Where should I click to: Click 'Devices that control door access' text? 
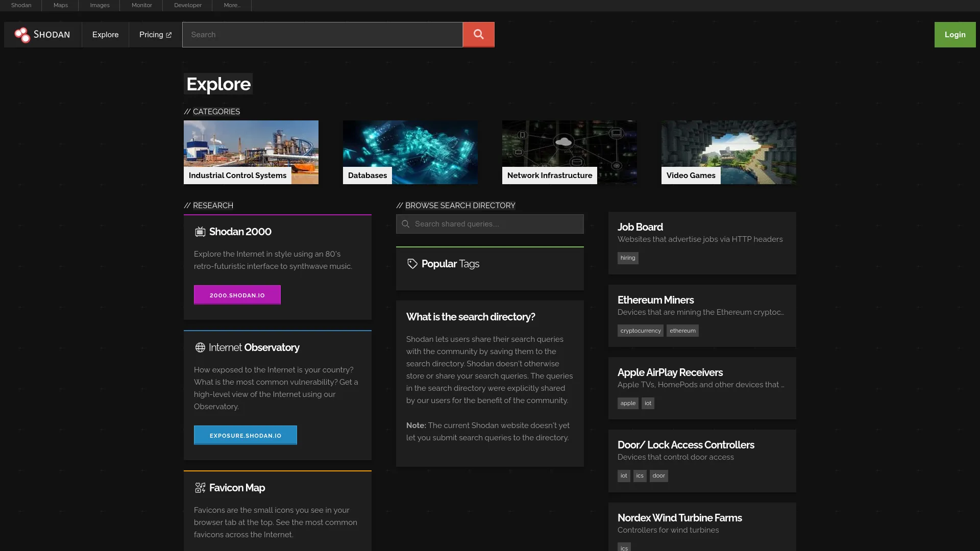(x=675, y=457)
